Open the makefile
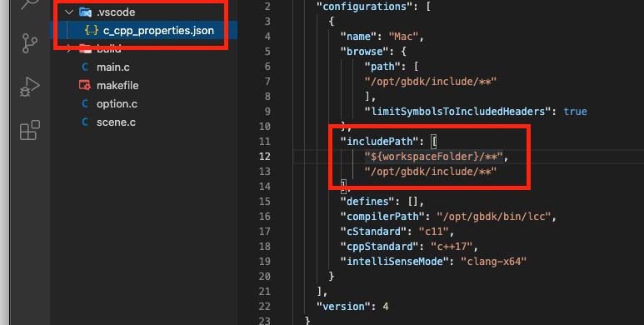644x325 pixels. (x=117, y=86)
